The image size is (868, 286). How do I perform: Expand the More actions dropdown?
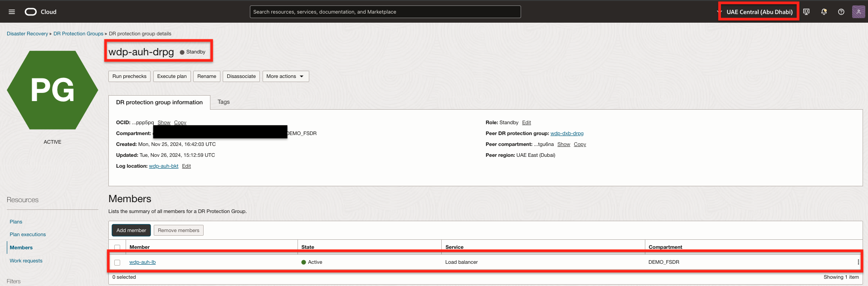click(286, 76)
